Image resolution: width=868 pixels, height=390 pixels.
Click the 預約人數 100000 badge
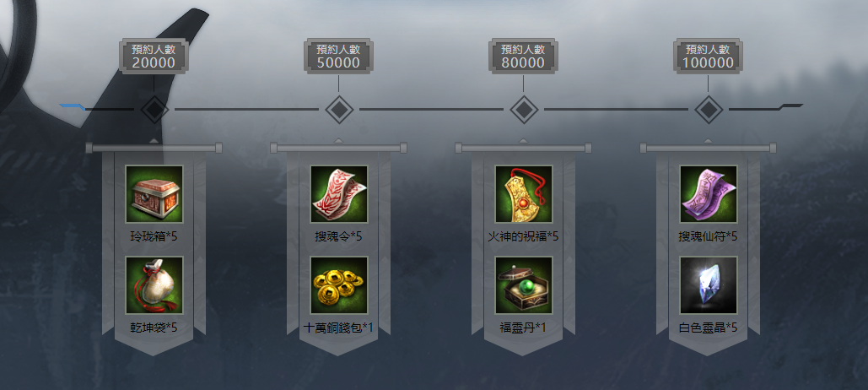pyautogui.click(x=708, y=56)
